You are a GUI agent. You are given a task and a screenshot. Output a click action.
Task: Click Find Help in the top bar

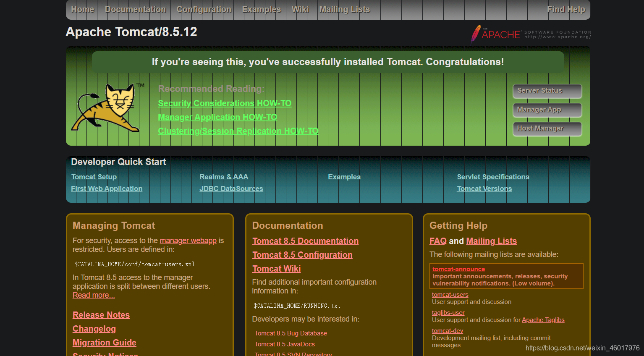click(566, 9)
